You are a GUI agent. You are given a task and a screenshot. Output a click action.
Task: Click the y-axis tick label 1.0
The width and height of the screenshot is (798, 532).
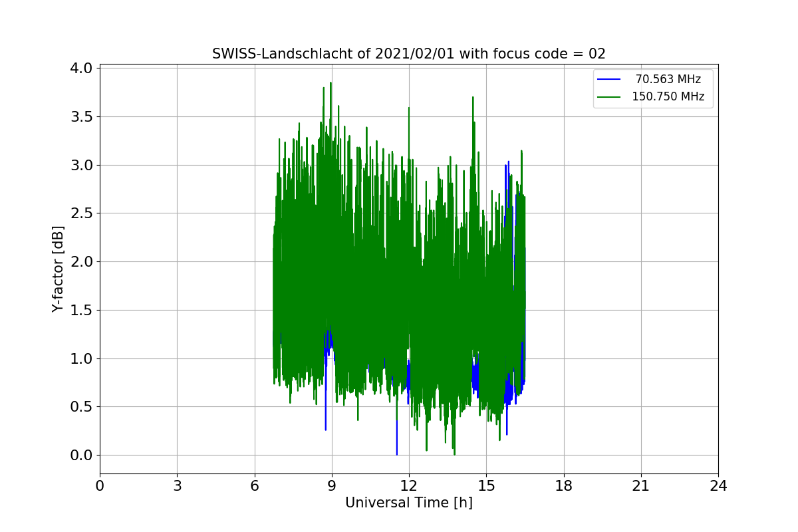point(82,359)
